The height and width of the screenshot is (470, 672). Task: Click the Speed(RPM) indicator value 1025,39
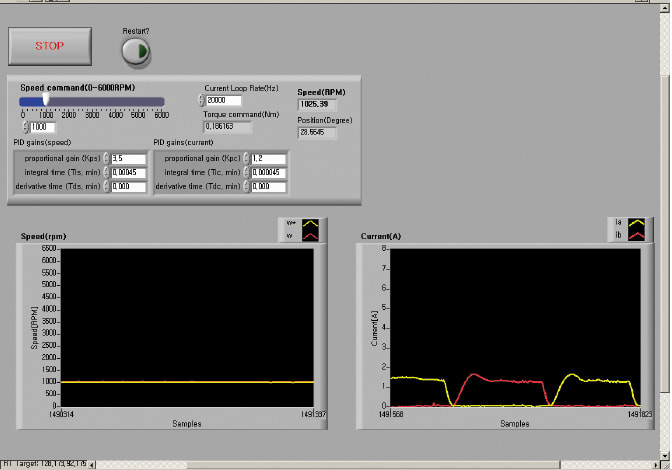317,104
